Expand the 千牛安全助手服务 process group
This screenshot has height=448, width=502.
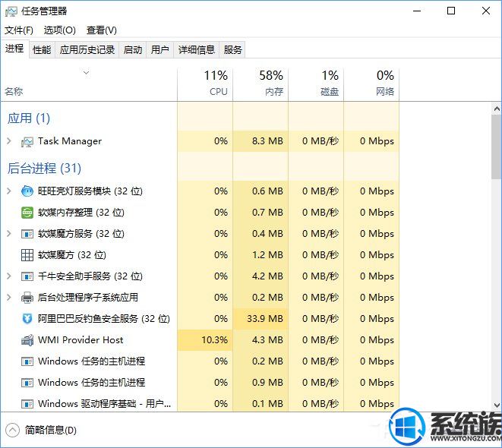pyautogui.click(x=9, y=276)
